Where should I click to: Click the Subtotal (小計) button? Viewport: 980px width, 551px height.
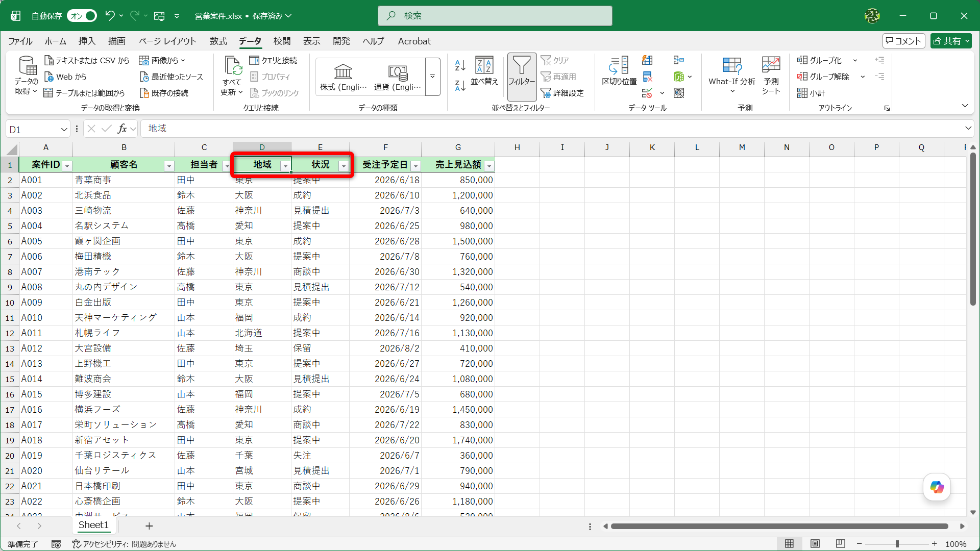pos(811,93)
